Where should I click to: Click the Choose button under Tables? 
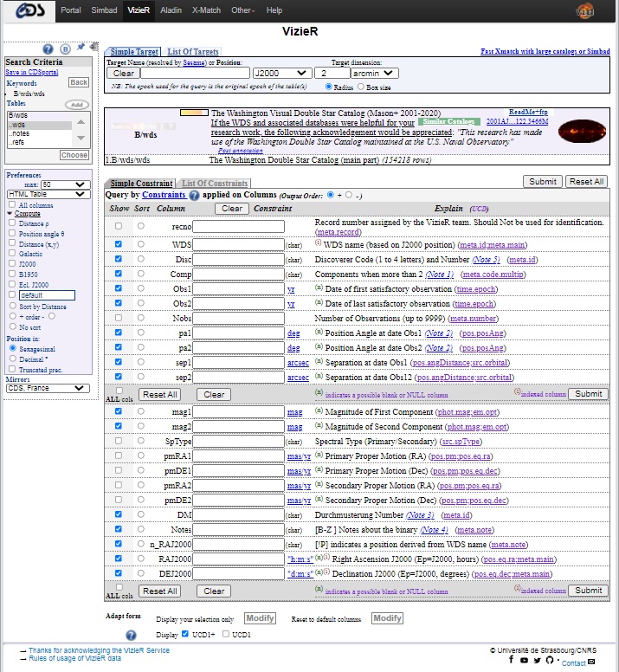tap(74, 155)
